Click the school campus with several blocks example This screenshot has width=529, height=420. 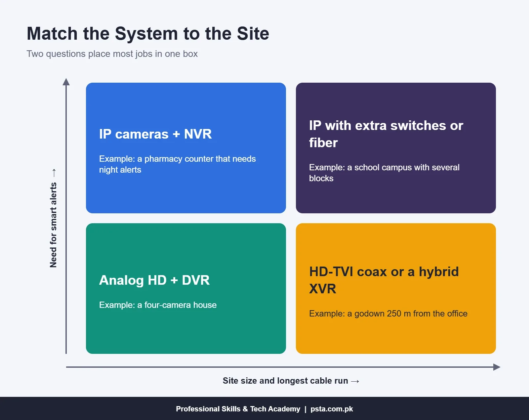tap(384, 173)
